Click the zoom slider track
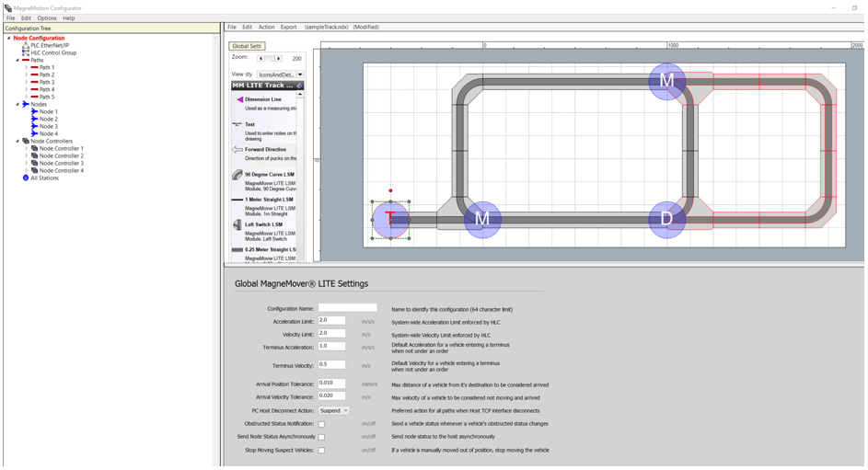Viewport: 868px width, 470px height. tap(270, 58)
